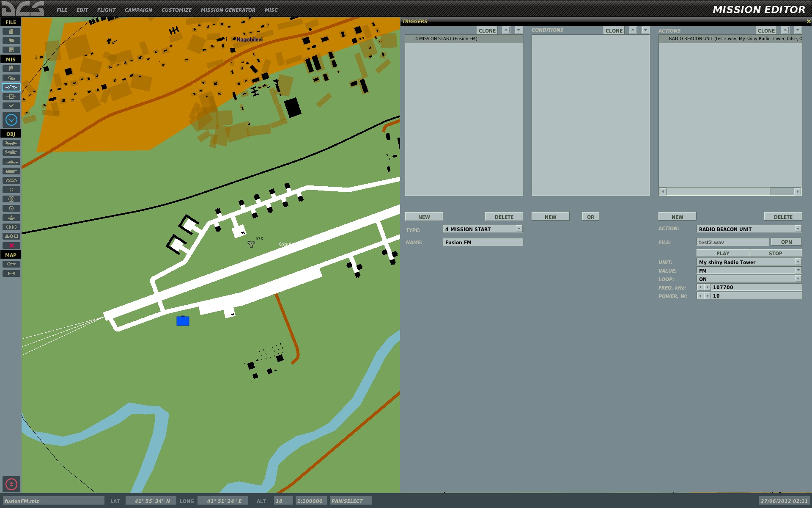
Task: Open the CAMPAIGN menu
Action: click(138, 10)
